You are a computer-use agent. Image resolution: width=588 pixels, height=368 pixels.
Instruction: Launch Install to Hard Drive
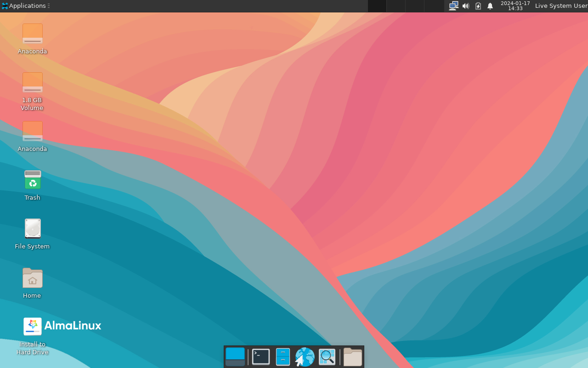[x=32, y=327]
